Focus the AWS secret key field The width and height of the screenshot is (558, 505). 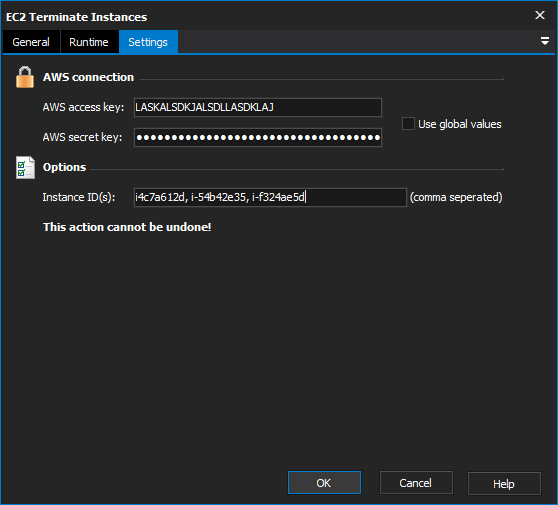pyautogui.click(x=258, y=137)
